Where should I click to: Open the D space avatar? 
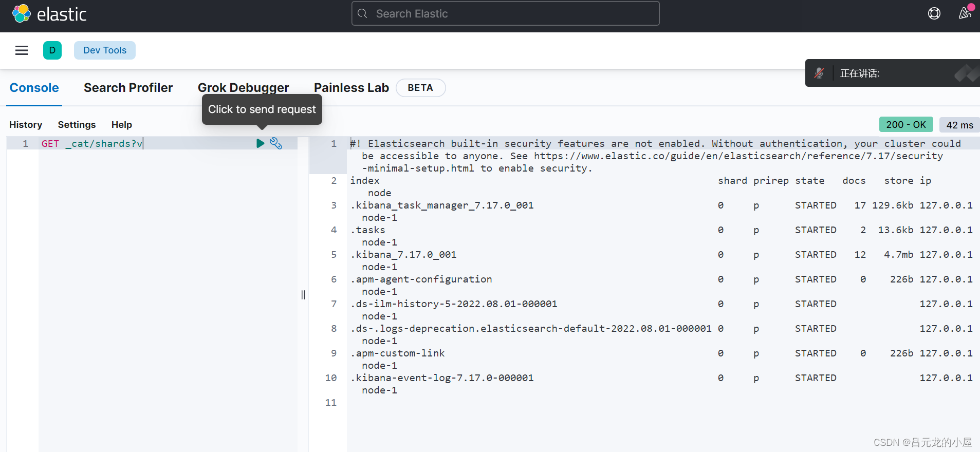[52, 50]
